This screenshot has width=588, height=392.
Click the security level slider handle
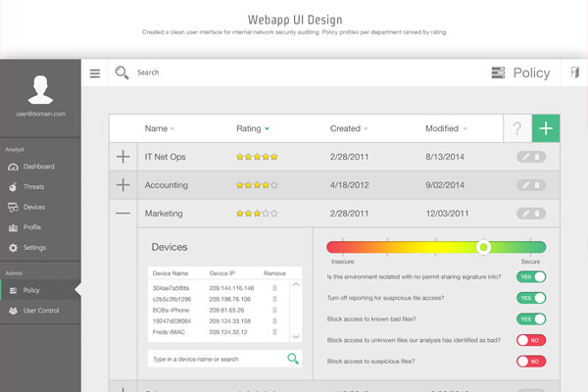tap(482, 247)
